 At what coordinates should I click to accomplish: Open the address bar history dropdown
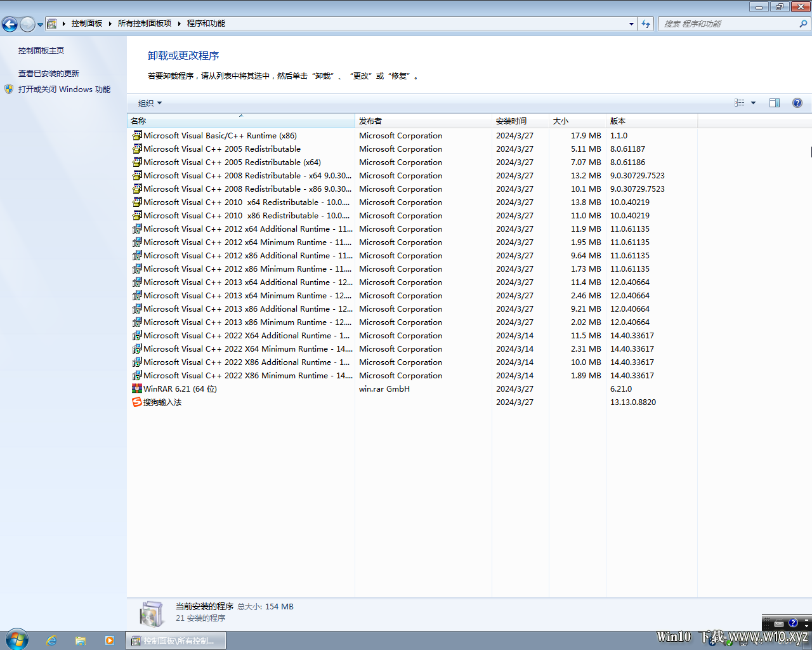[x=631, y=23]
